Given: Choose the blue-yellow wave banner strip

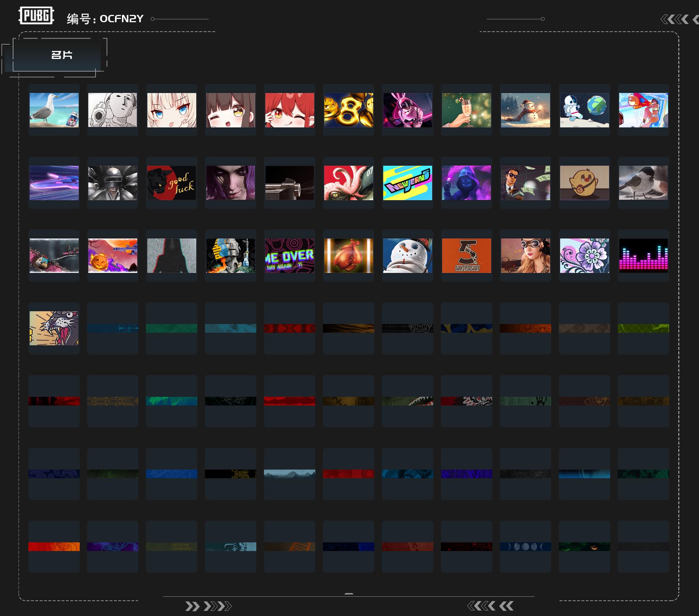Looking at the screenshot, I should point(467,328).
